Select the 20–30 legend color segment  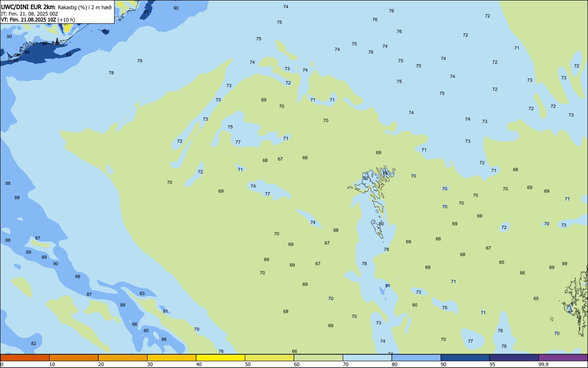[123, 357]
